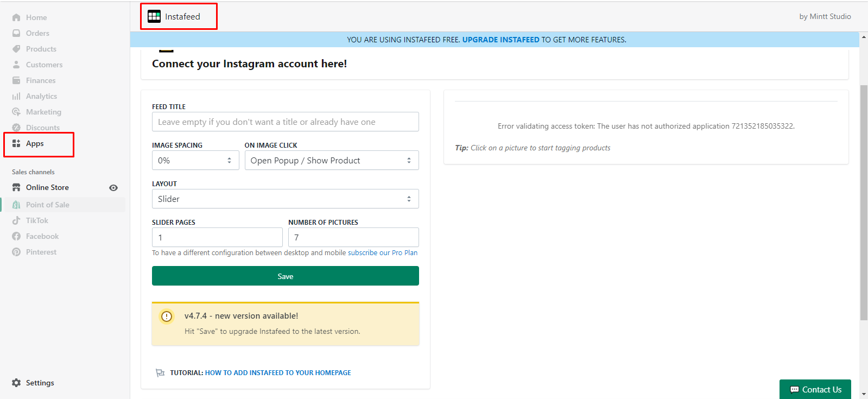The height and width of the screenshot is (399, 868).
Task: Click subscribe our Pro Plan link
Action: pos(383,252)
